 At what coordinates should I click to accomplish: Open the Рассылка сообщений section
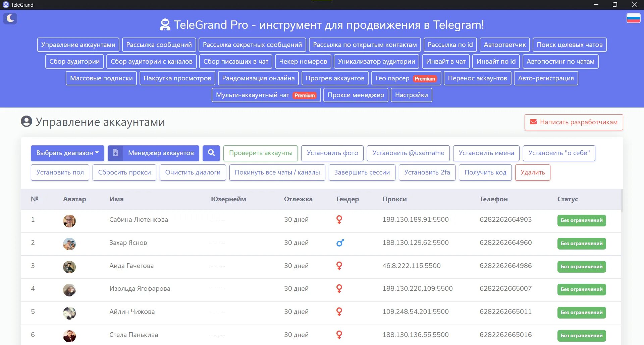[159, 45]
